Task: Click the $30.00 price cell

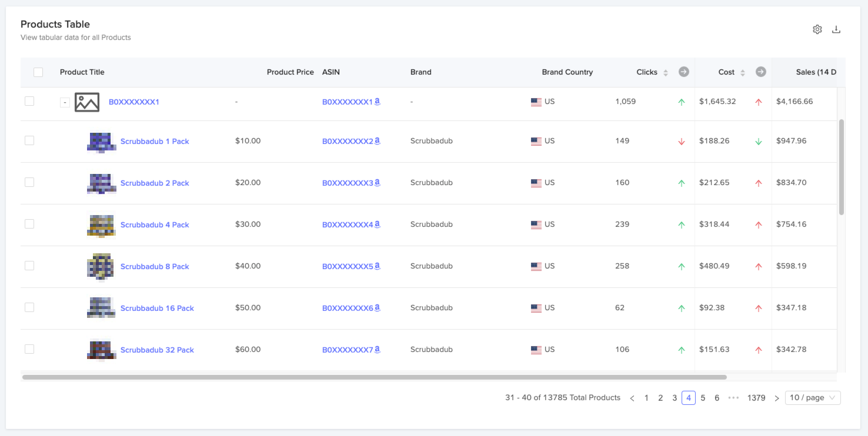Action: 248,224
